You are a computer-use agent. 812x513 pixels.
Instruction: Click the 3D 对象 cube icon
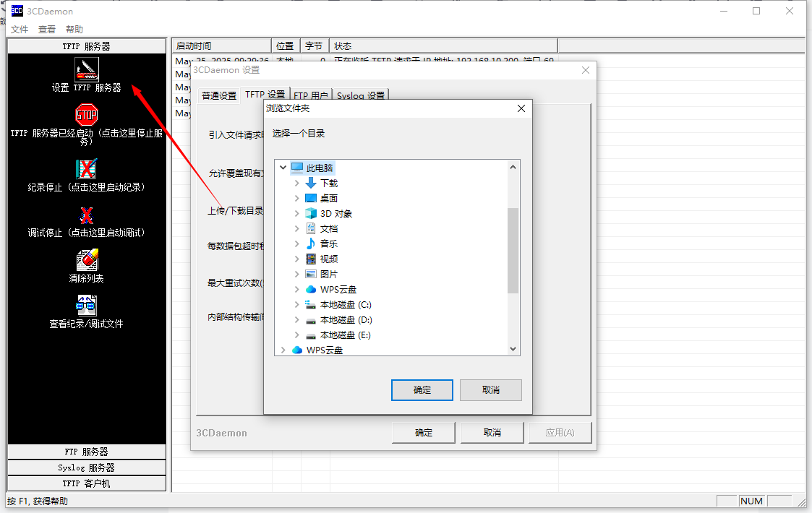point(311,213)
